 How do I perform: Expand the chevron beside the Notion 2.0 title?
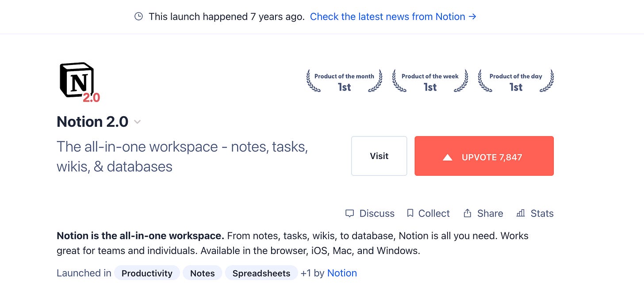point(137,122)
